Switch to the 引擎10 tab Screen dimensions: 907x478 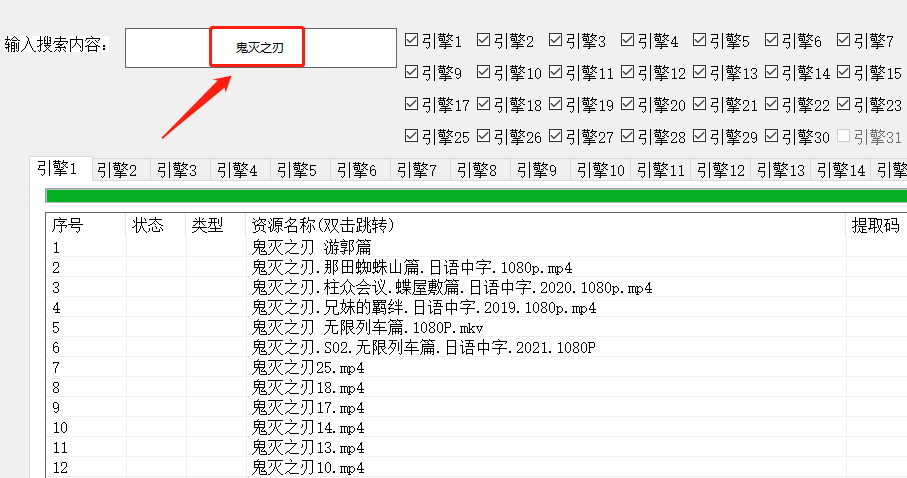(x=600, y=170)
